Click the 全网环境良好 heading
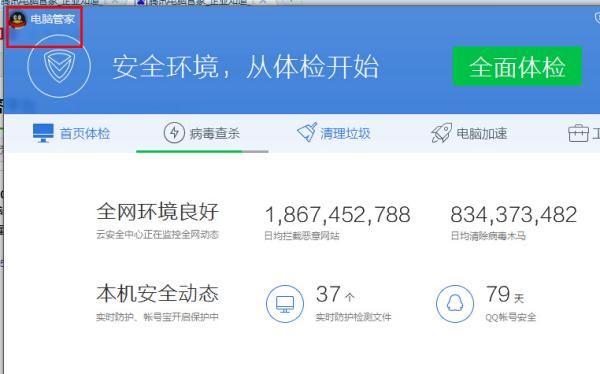 158,212
